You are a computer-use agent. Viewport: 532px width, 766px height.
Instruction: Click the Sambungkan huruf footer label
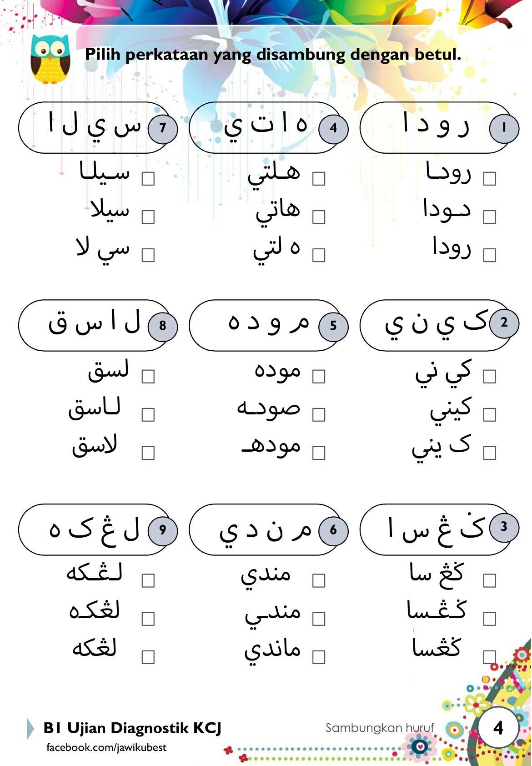click(x=380, y=728)
